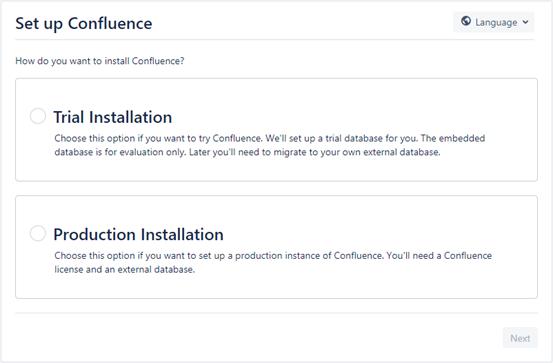Click the chevron arrow beside Language
Viewport: 553px width, 363px height.
(525, 22)
